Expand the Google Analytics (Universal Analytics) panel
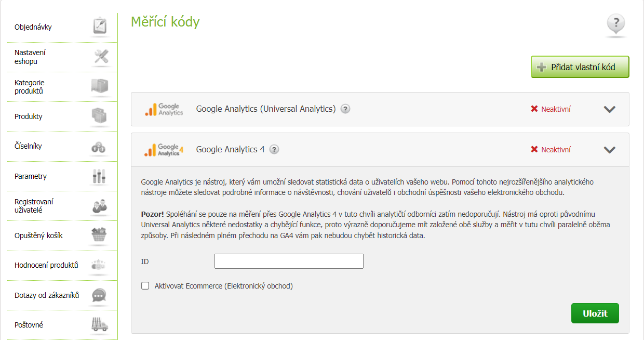 point(609,109)
